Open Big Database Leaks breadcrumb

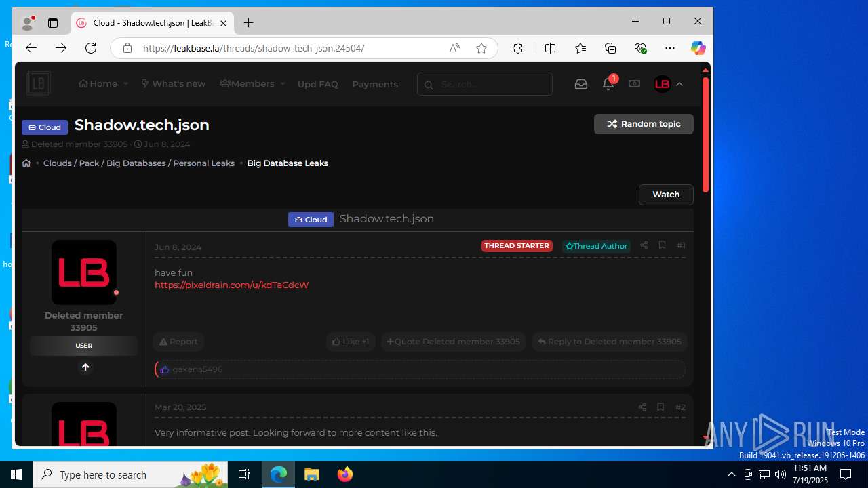tap(288, 163)
